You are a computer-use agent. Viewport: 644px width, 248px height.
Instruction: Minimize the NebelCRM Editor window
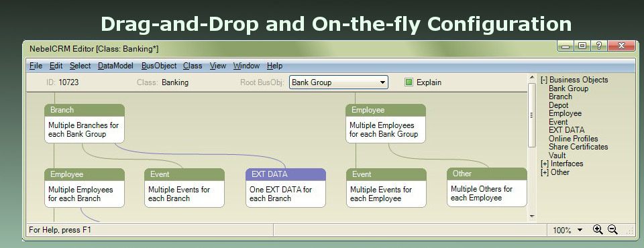(566, 46)
